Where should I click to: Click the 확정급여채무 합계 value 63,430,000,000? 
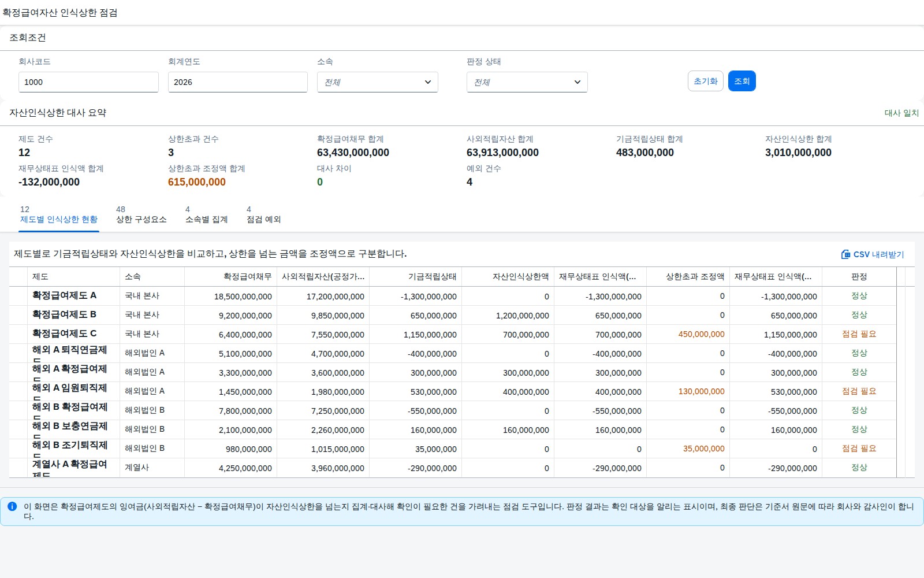pos(353,153)
